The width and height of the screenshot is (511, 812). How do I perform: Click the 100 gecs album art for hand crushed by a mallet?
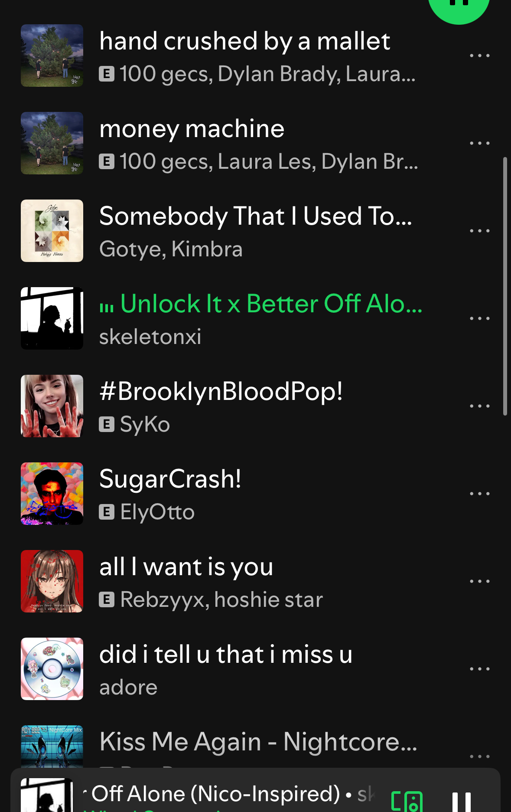tap(52, 56)
